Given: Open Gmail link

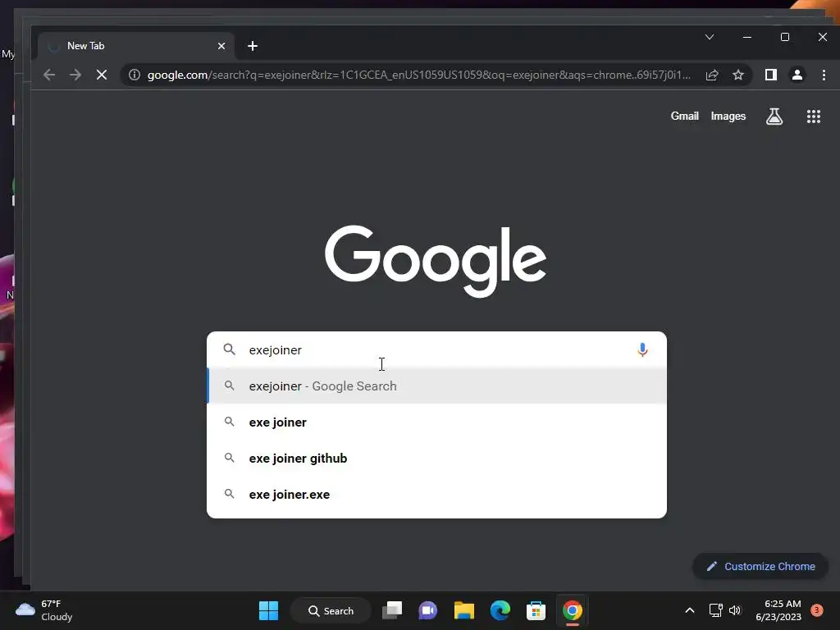Looking at the screenshot, I should tap(685, 116).
